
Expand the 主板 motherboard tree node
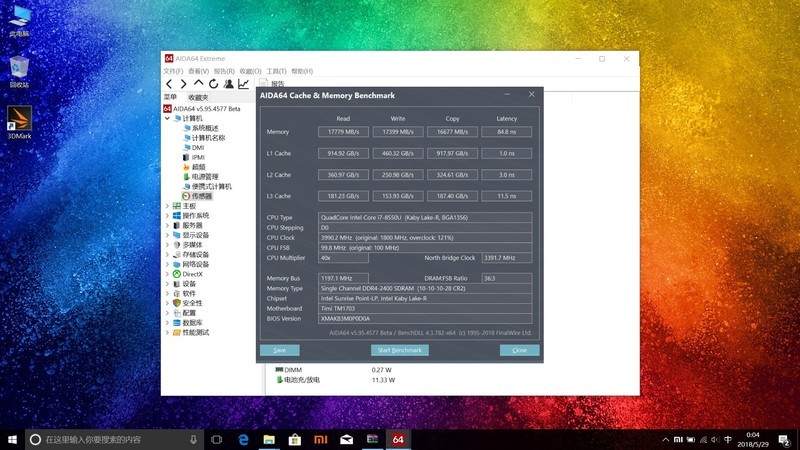pyautogui.click(x=167, y=206)
